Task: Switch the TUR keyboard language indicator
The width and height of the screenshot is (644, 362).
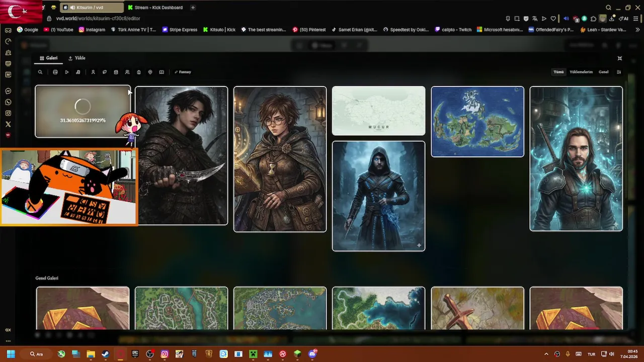Action: 592,354
